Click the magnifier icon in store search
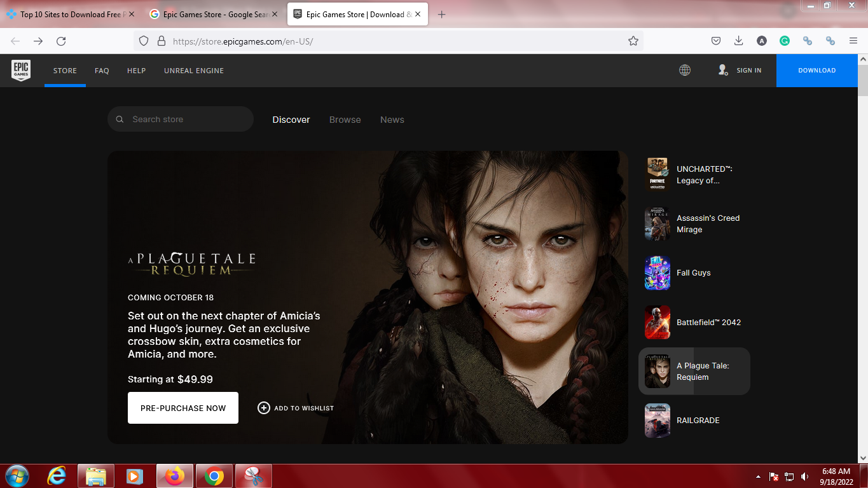This screenshot has height=488, width=868. [x=120, y=119]
